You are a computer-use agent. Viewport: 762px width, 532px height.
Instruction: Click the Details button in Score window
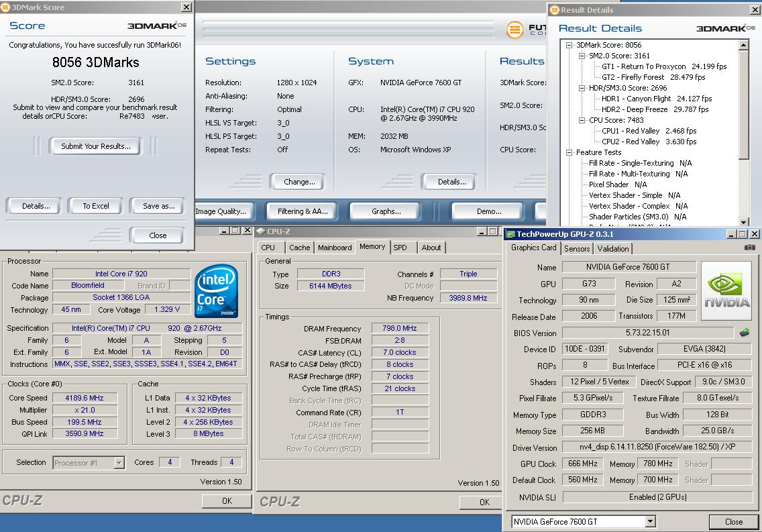tap(36, 206)
